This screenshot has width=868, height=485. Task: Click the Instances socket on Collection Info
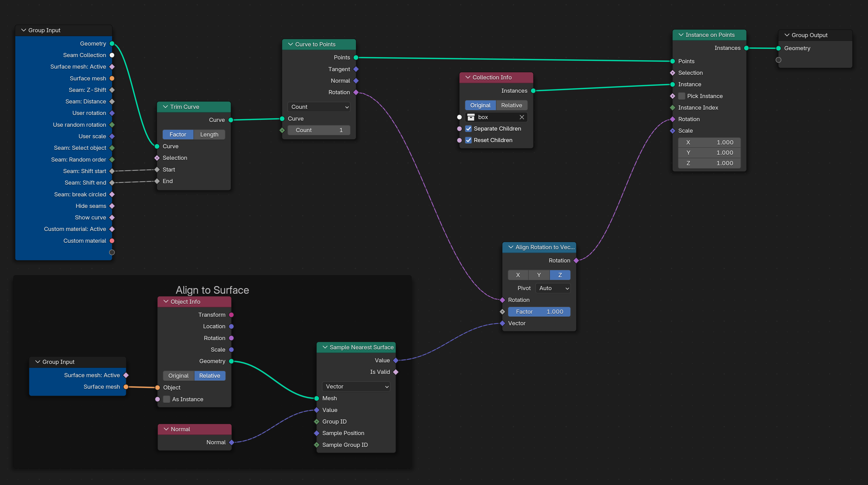click(533, 91)
